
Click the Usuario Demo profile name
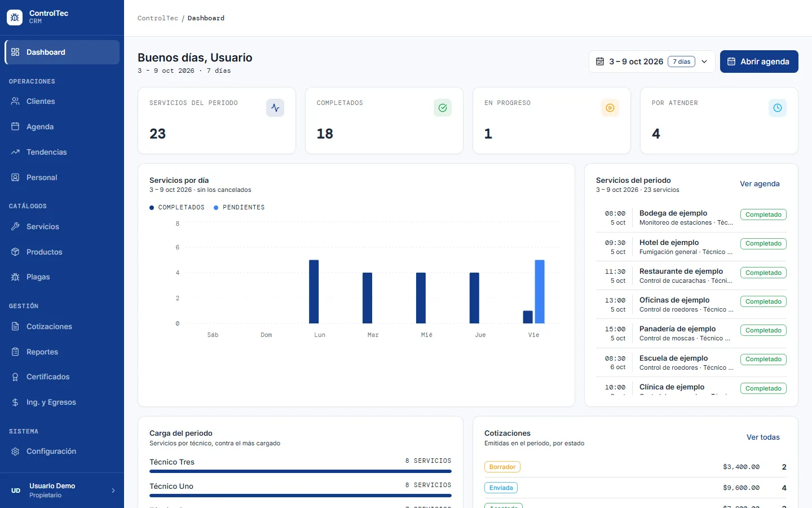52,486
